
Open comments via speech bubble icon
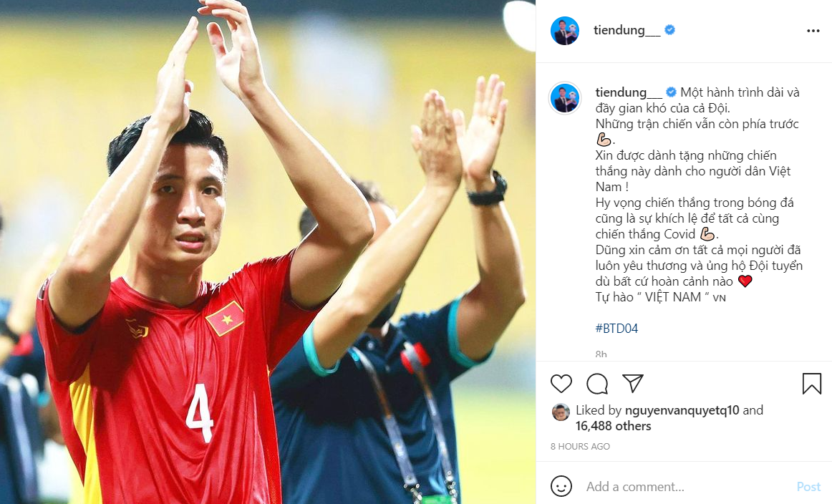point(597,384)
